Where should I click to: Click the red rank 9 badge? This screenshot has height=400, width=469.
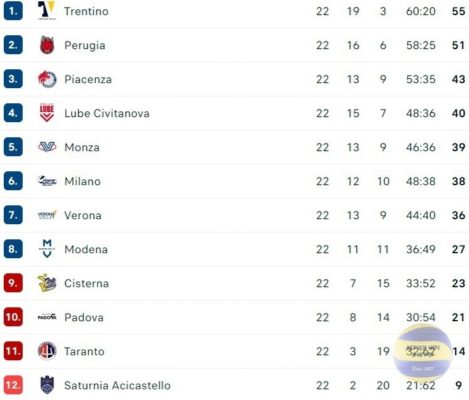(13, 283)
